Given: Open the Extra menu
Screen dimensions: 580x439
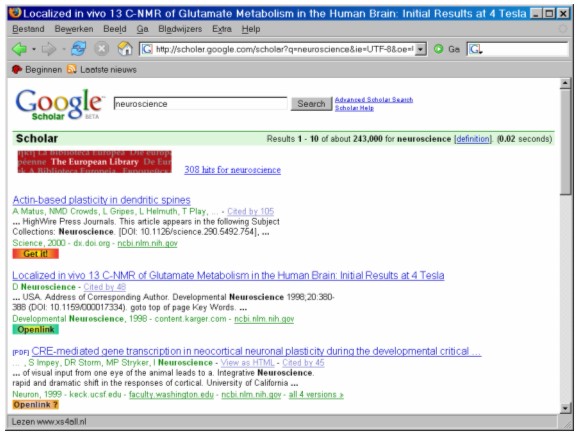Looking at the screenshot, I should pos(222,29).
